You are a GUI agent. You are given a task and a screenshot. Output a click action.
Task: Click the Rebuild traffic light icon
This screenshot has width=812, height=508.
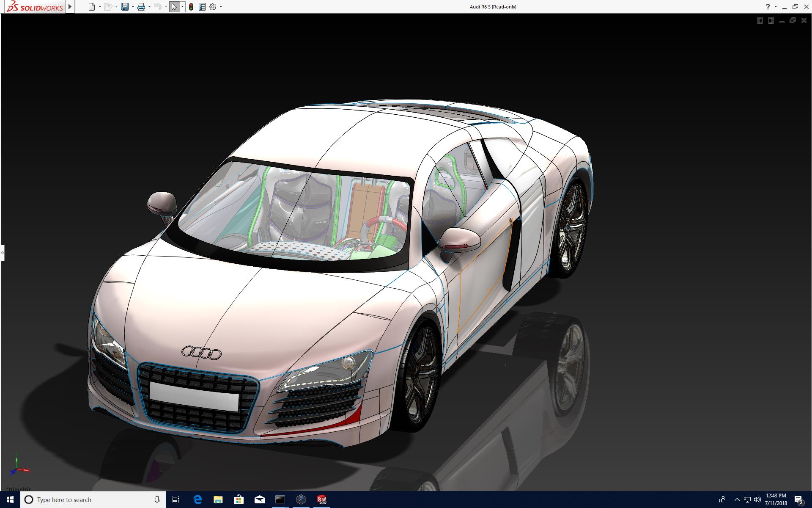pyautogui.click(x=191, y=7)
